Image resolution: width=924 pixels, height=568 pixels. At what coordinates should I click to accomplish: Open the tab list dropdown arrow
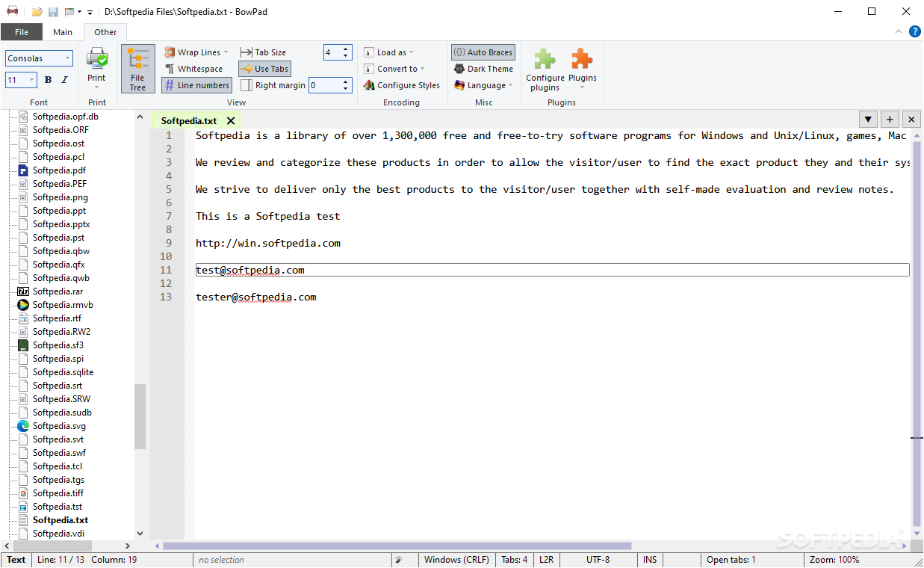tap(868, 119)
